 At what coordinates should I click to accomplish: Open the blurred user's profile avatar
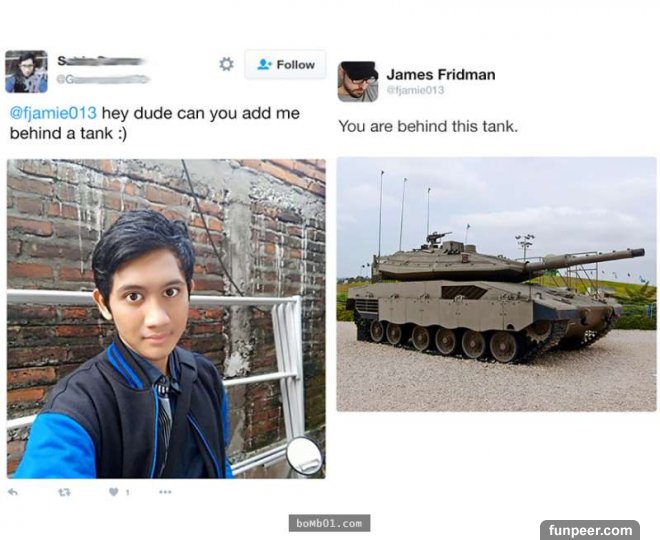(26, 72)
